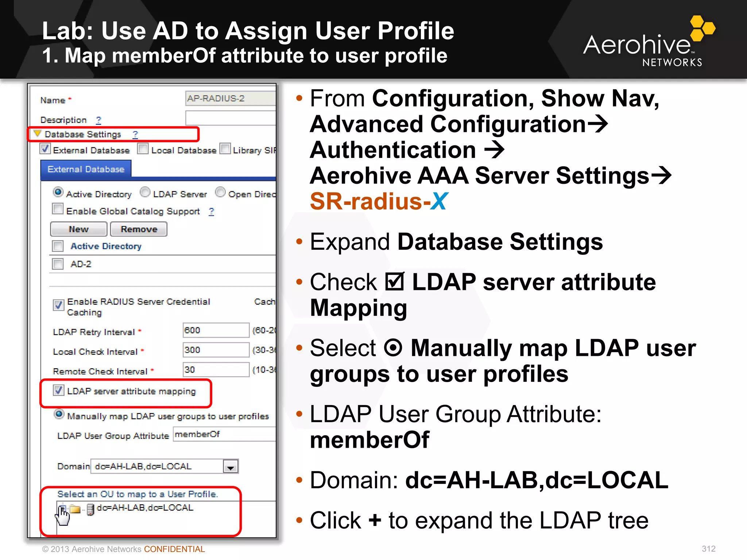Open the Description help question mark
This screenshot has width=747, height=560.
click(x=98, y=120)
